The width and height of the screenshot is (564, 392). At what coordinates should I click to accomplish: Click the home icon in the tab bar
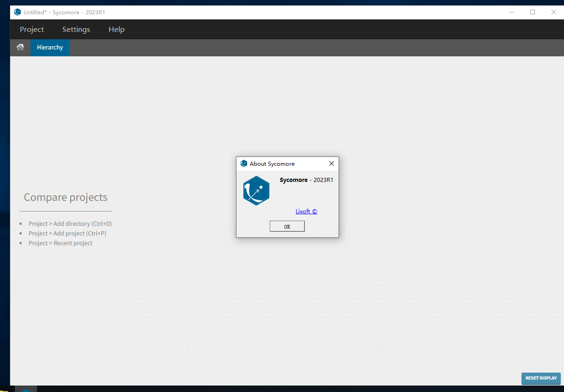point(20,47)
